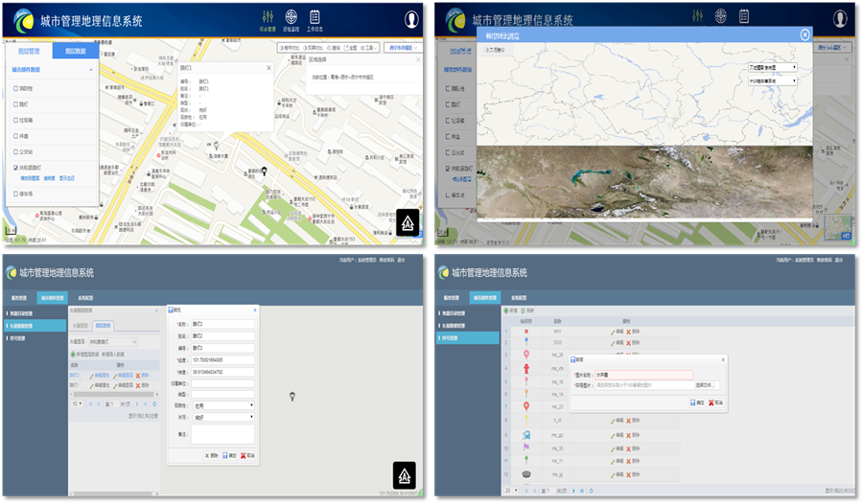863x504 pixels.
Task: Select 资源目录管理 in the bottom-right sidebar
Action: pos(453,313)
